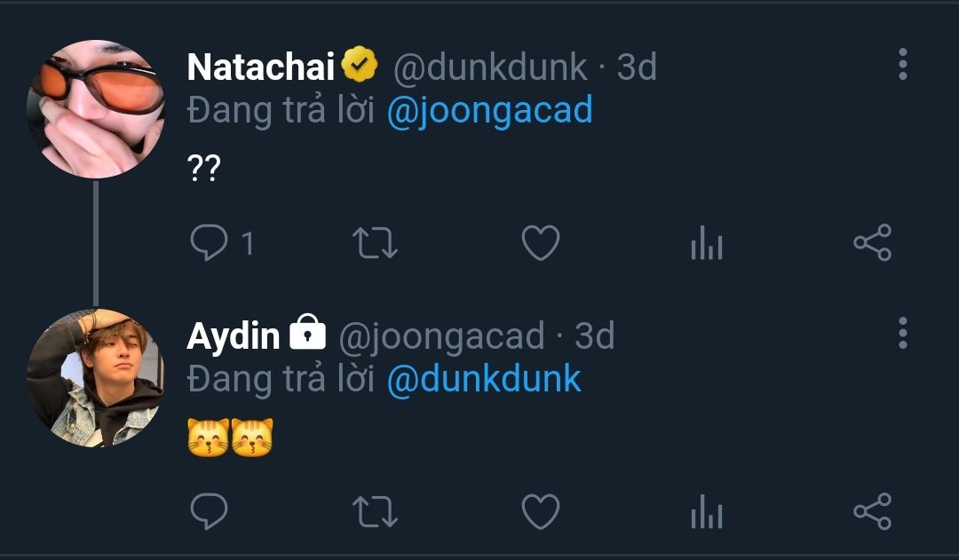This screenshot has width=959, height=560.
Task: View analytics for Aydin's tweet
Action: pyautogui.click(x=707, y=511)
